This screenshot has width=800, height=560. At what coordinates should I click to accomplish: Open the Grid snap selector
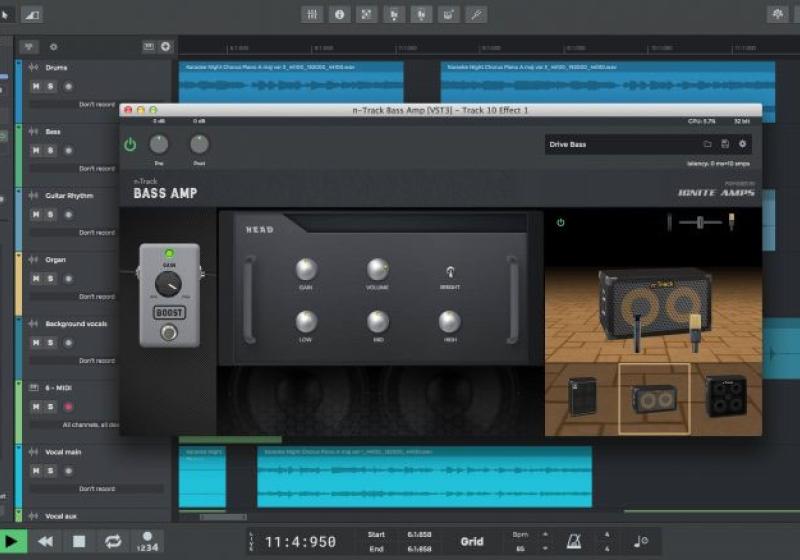[x=472, y=541]
